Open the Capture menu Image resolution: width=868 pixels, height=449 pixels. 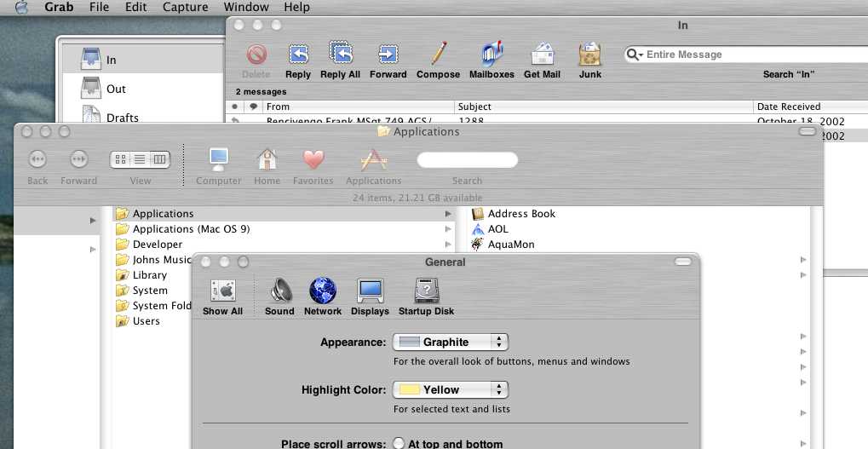pyautogui.click(x=185, y=7)
